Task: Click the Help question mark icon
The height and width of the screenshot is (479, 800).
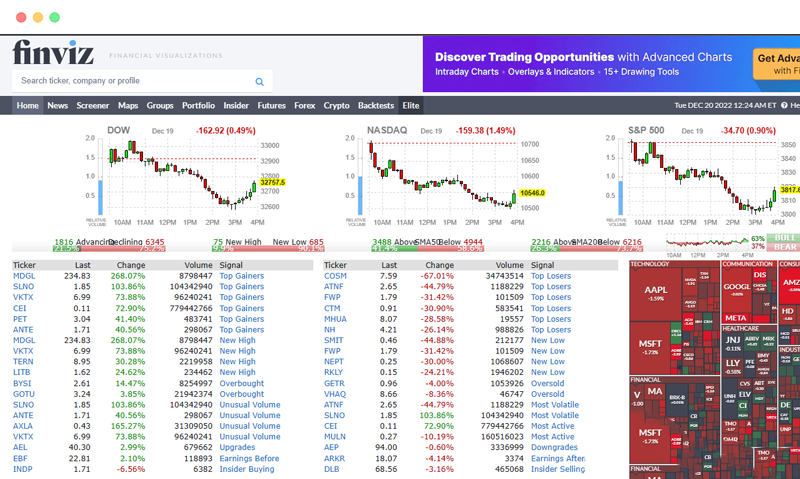Action: click(x=784, y=106)
